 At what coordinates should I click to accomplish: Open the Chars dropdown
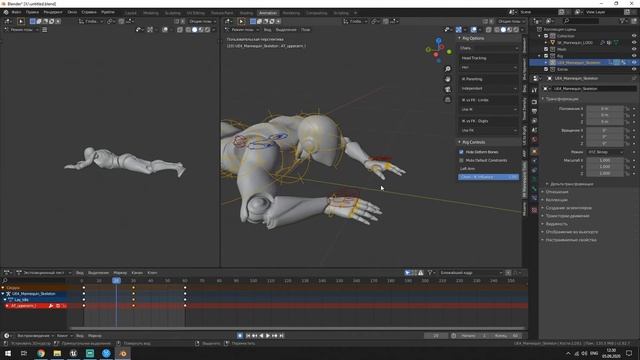coord(489,48)
